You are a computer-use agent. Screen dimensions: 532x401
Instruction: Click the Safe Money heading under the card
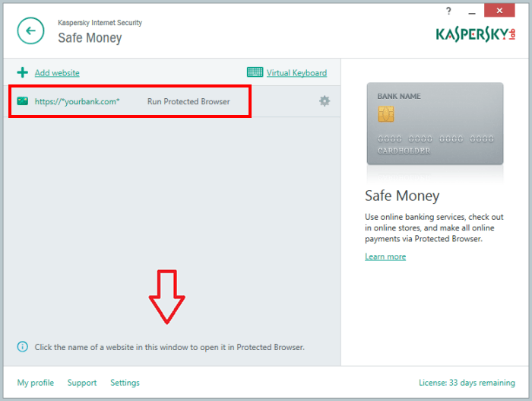(x=402, y=196)
